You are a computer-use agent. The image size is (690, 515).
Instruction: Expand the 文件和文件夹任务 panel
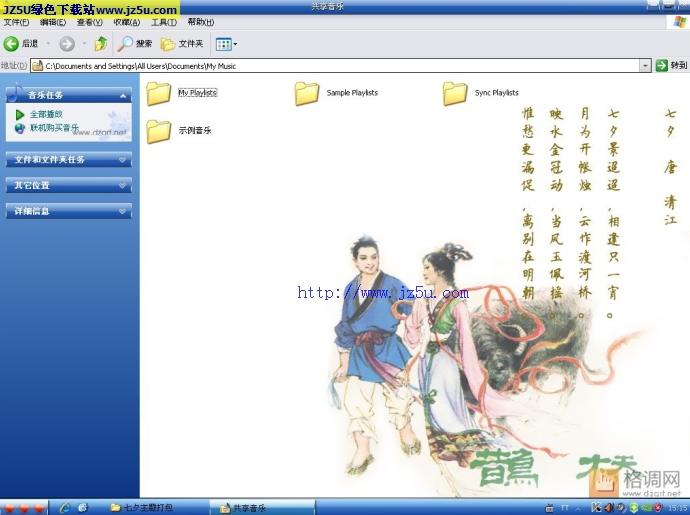122,160
